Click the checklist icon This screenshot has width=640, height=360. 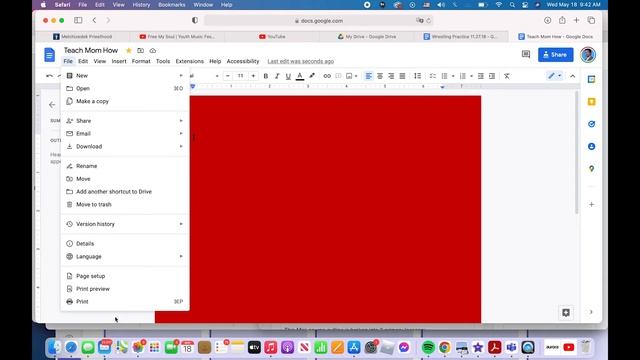(433, 76)
